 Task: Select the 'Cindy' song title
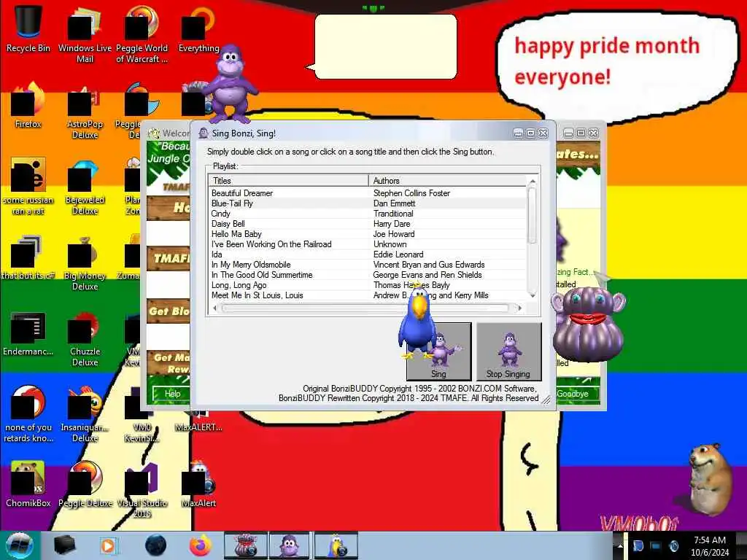tap(220, 214)
